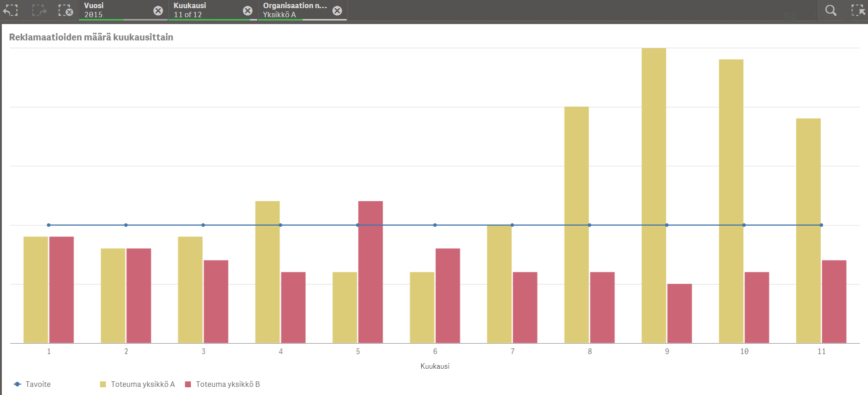Screen dimensions: 868x395
Task: Click red swatch for Toteuma yksikkö B
Action: click(x=188, y=384)
